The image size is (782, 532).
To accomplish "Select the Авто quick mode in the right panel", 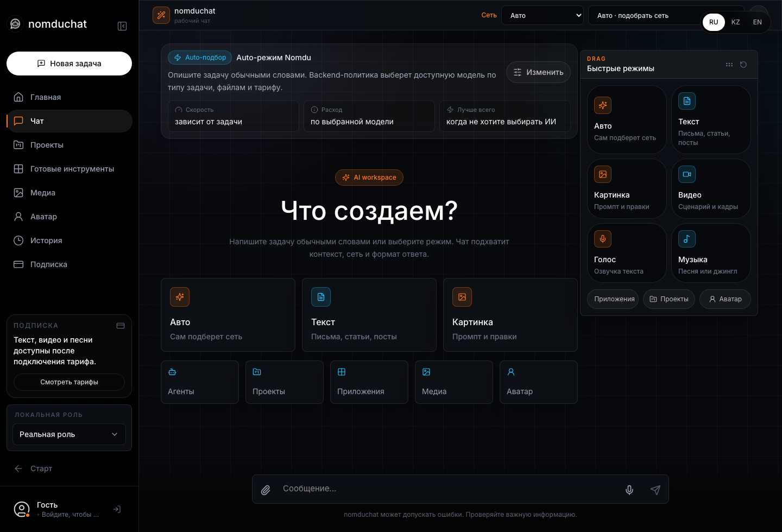I will [627, 119].
